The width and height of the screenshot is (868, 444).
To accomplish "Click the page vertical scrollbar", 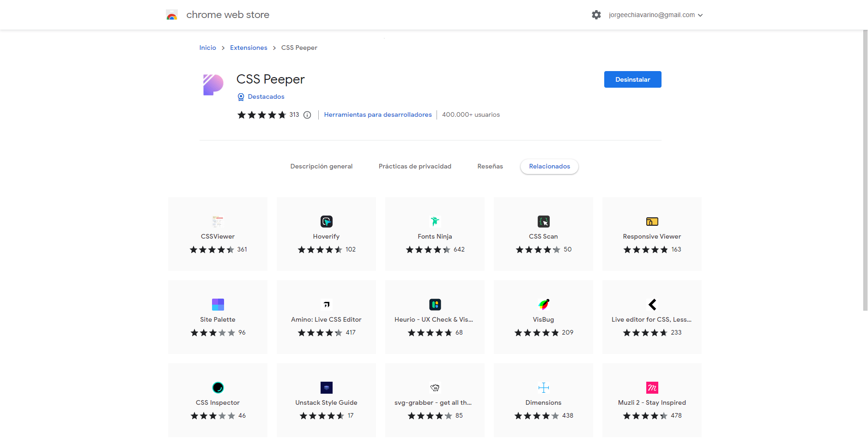I will [x=865, y=171].
